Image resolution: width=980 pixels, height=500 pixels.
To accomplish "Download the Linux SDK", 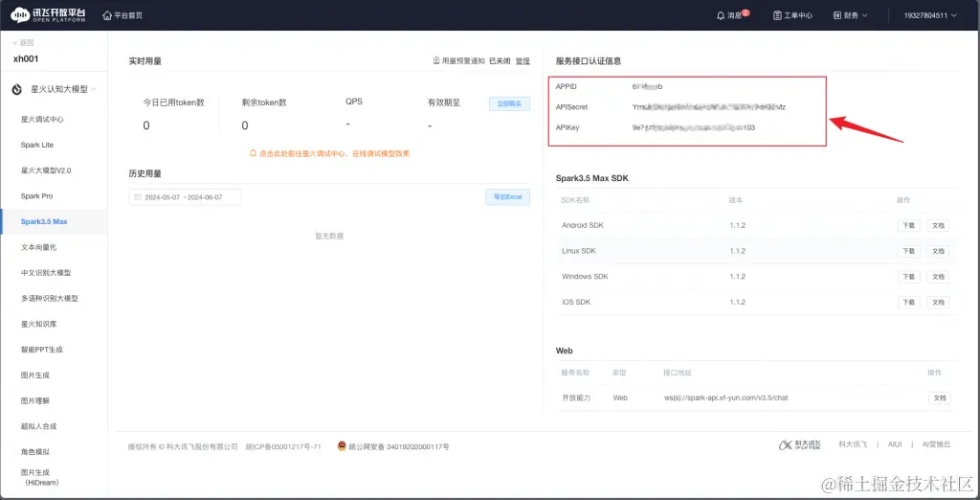I will (909, 251).
